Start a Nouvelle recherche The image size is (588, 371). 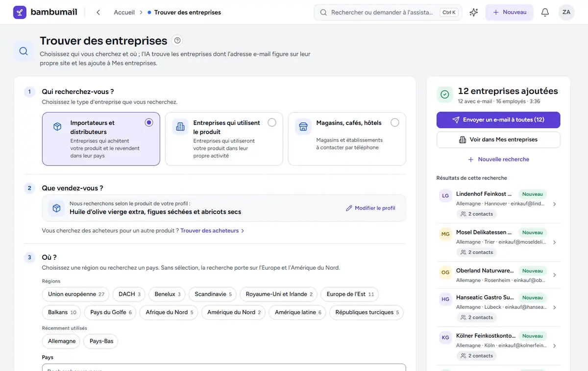[498, 160]
